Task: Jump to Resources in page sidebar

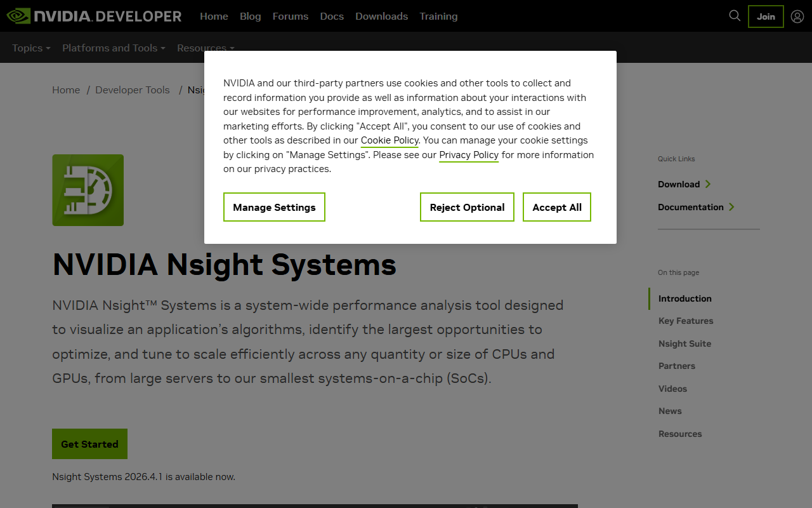Action: pyautogui.click(x=680, y=434)
